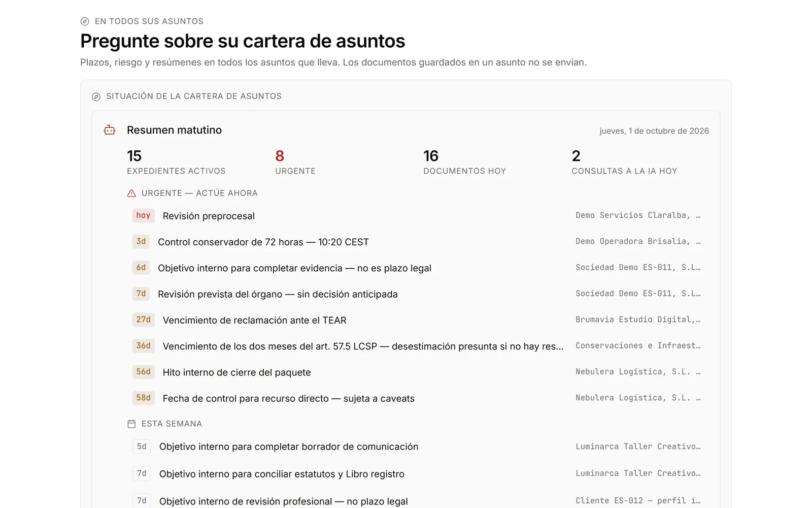Click 'Nebulera Logística' on the 56d row
Image resolution: width=812 pixels, height=508 pixels.
click(x=638, y=371)
